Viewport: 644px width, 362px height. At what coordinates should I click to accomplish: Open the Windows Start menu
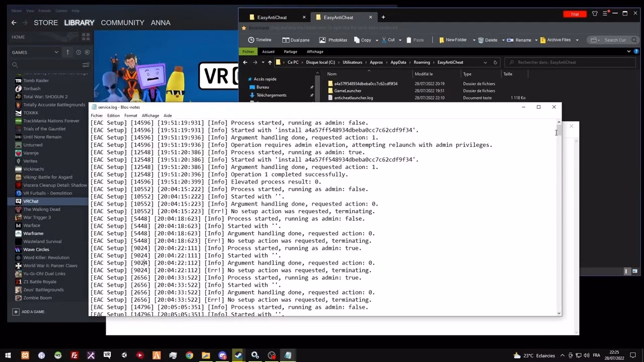coord(8,355)
